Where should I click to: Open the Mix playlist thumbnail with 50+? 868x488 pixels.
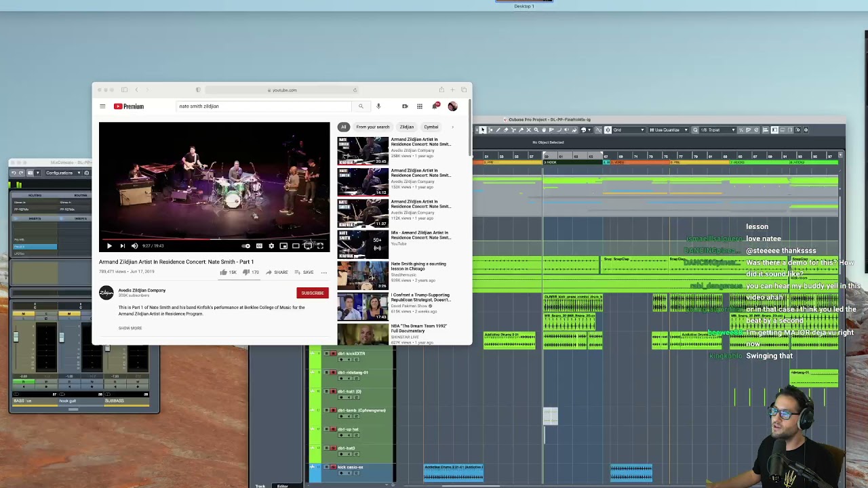(363, 245)
